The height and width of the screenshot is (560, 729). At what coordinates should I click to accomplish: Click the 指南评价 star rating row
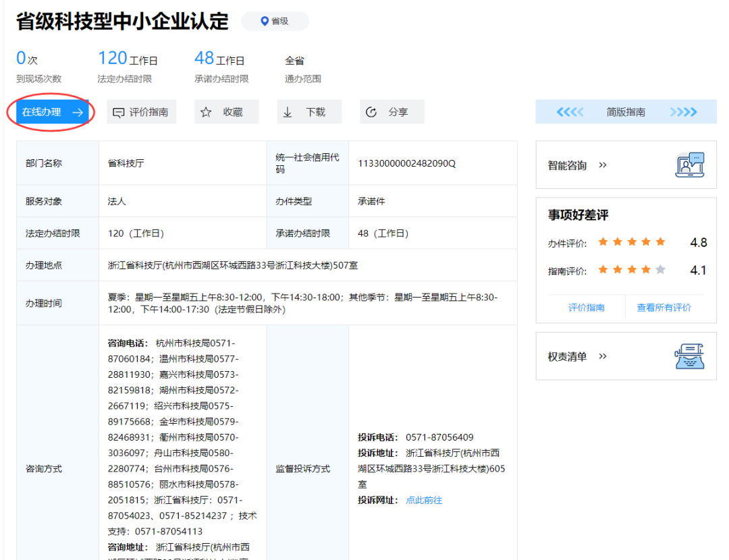[632, 270]
